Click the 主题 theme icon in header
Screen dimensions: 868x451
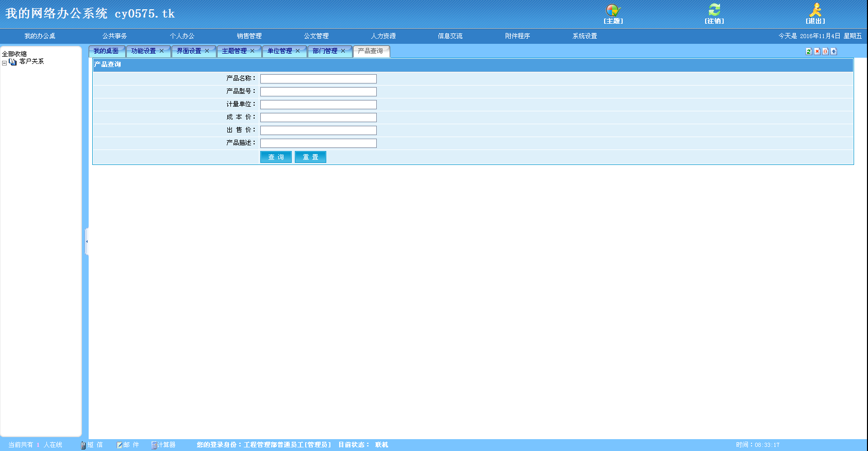coord(613,11)
